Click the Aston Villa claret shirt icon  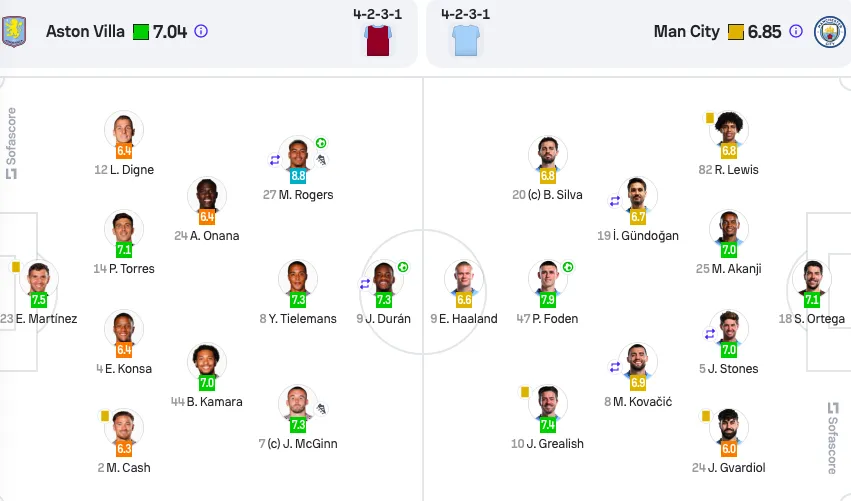(378, 41)
